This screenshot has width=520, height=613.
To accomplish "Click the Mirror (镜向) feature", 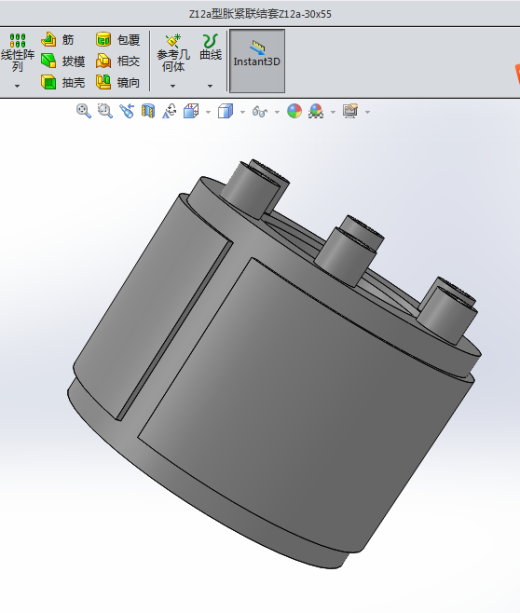I will tap(118, 82).
